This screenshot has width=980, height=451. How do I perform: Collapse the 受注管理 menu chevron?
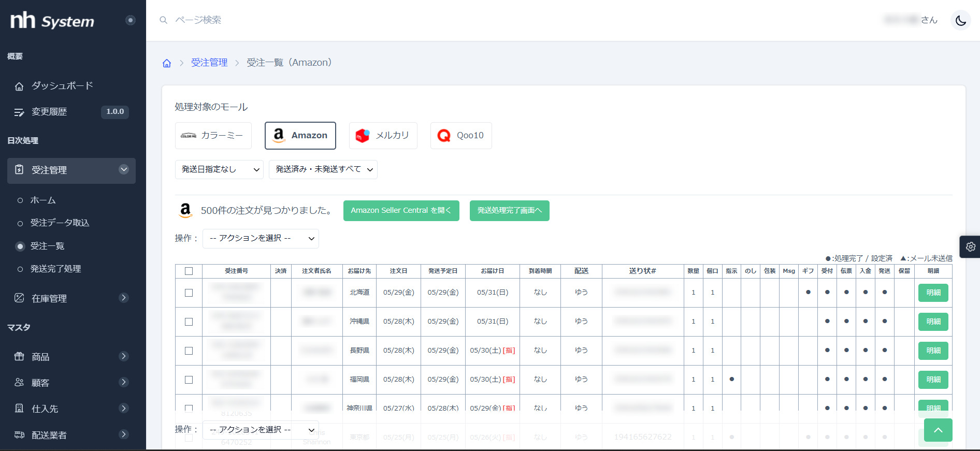(x=124, y=169)
